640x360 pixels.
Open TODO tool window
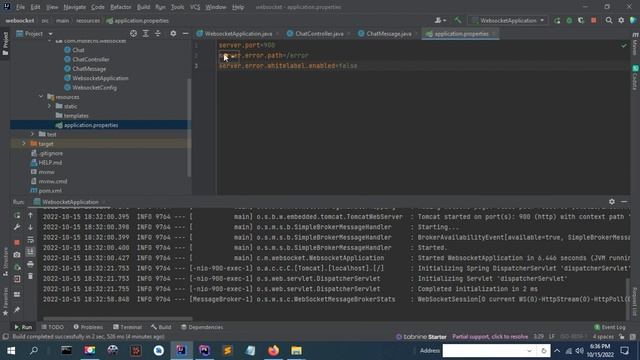click(x=52, y=327)
